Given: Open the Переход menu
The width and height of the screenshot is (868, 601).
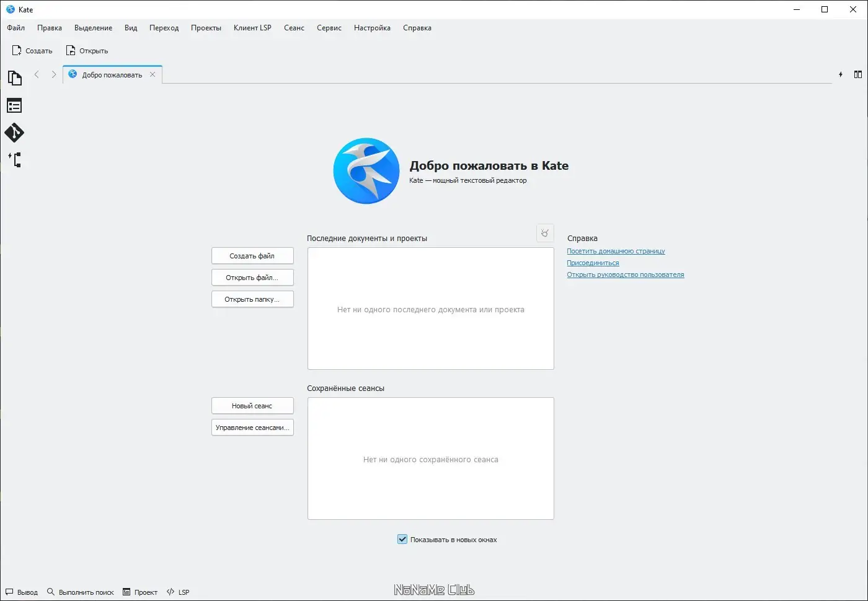Looking at the screenshot, I should coord(164,28).
